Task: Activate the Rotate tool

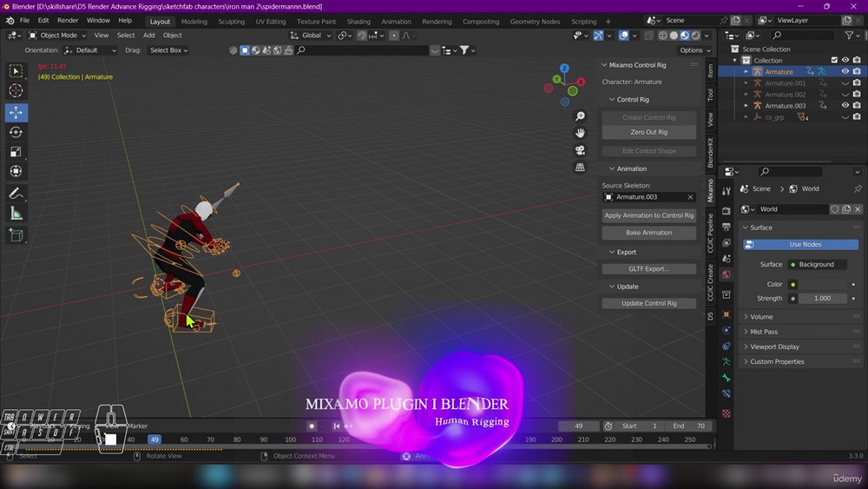Action: tap(16, 132)
